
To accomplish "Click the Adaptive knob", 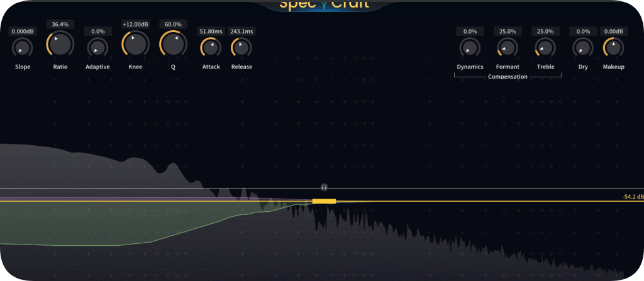I will tap(97, 47).
